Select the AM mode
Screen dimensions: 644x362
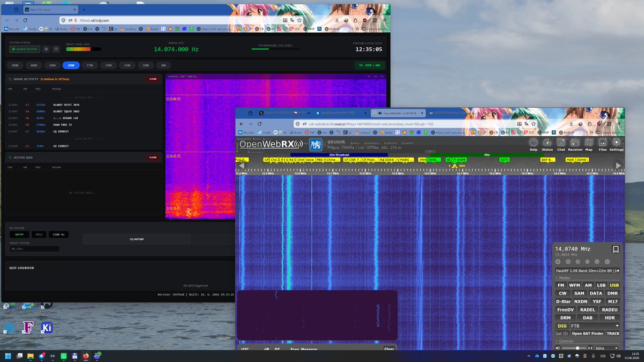[588, 285]
